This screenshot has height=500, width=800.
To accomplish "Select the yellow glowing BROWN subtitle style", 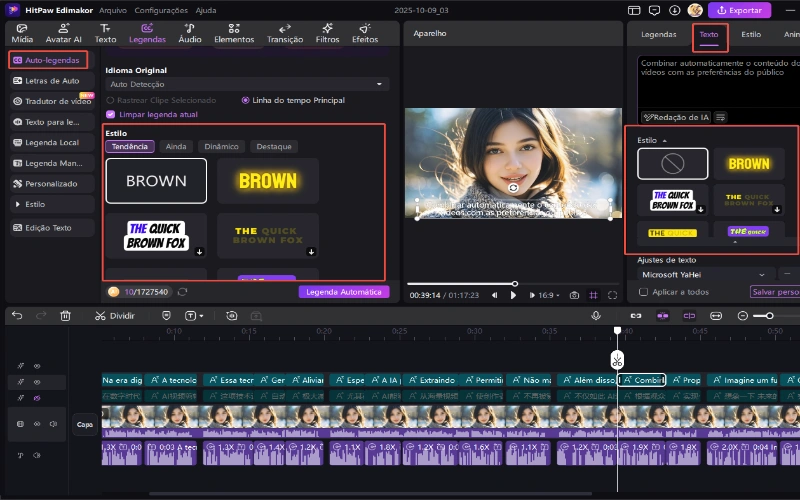I will pyautogui.click(x=268, y=181).
